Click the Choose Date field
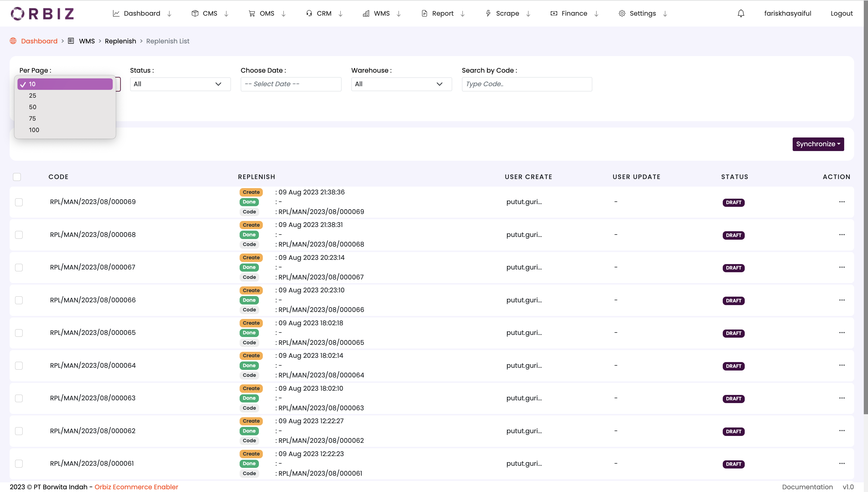The height and width of the screenshot is (492, 868). (291, 84)
